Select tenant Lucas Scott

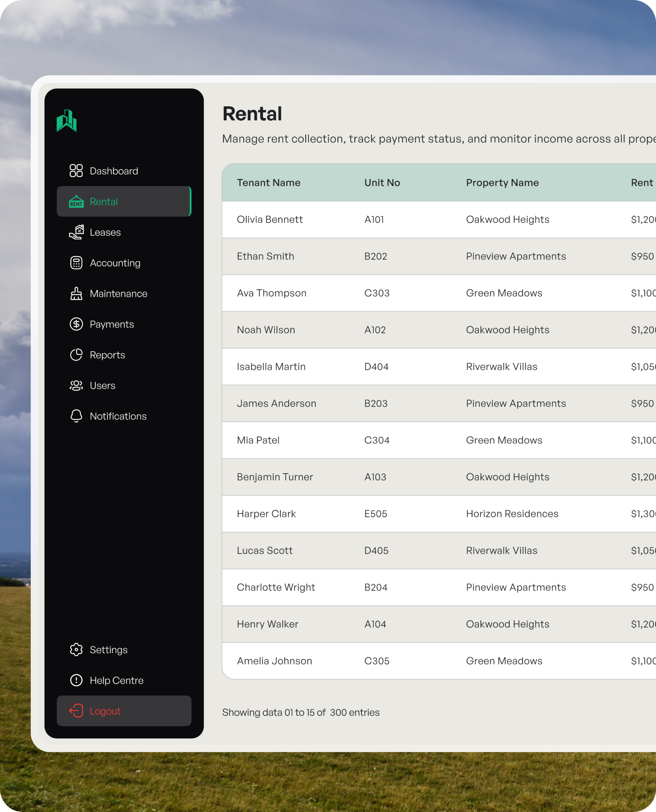(x=265, y=551)
